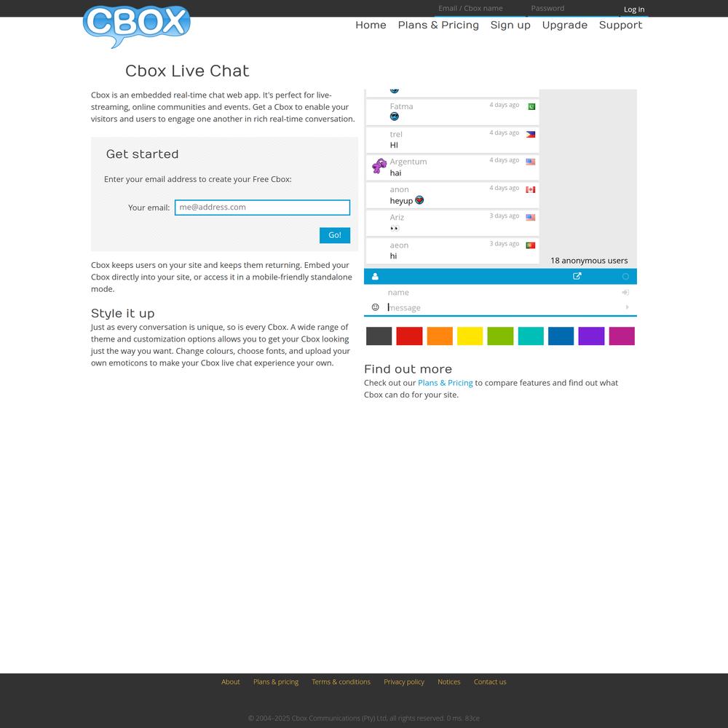Open chat in pop-out window icon

(x=577, y=277)
